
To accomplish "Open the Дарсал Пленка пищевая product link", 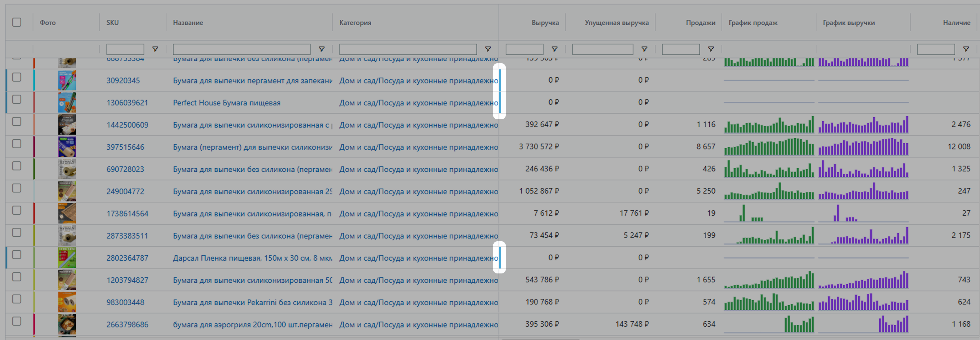I will point(252,258).
